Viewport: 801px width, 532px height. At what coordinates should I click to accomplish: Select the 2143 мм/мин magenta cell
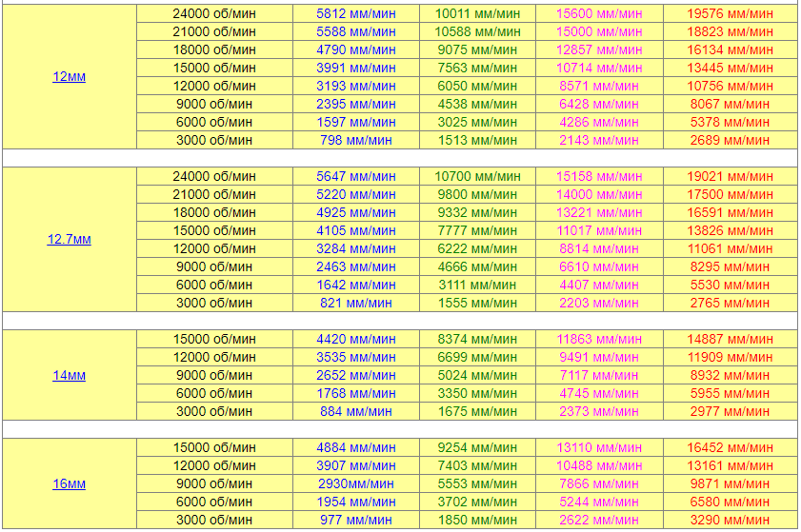tap(599, 141)
